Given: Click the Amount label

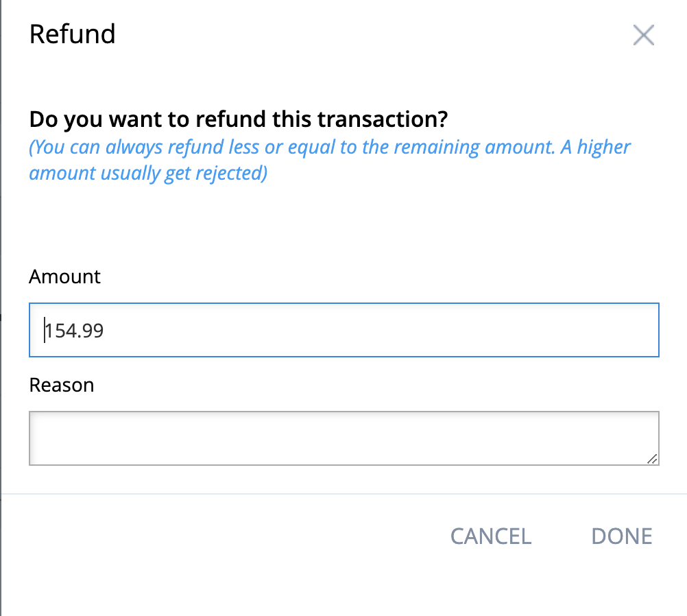Looking at the screenshot, I should click(x=64, y=276).
